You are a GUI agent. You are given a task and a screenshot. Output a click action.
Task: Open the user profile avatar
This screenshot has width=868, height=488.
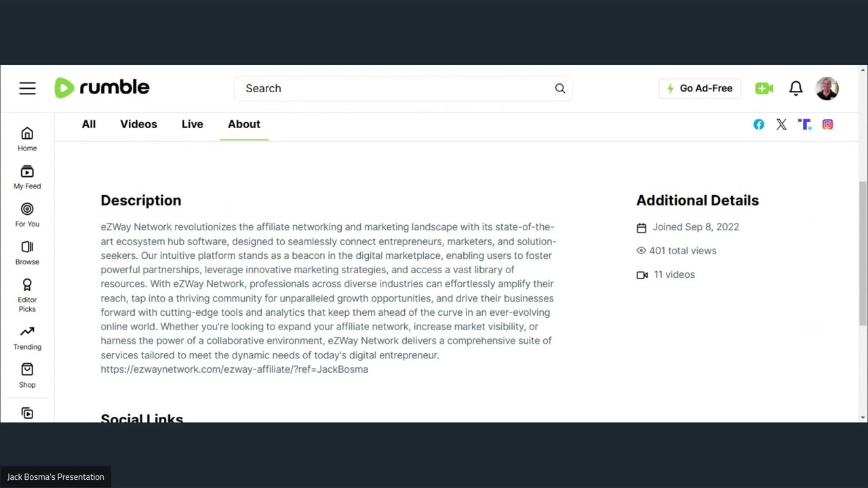coord(827,88)
